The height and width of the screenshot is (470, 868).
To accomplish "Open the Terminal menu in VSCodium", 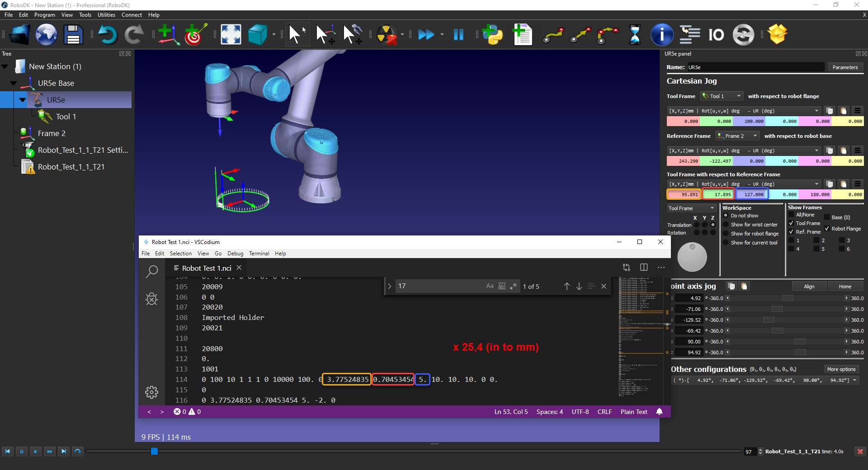I will pos(259,254).
